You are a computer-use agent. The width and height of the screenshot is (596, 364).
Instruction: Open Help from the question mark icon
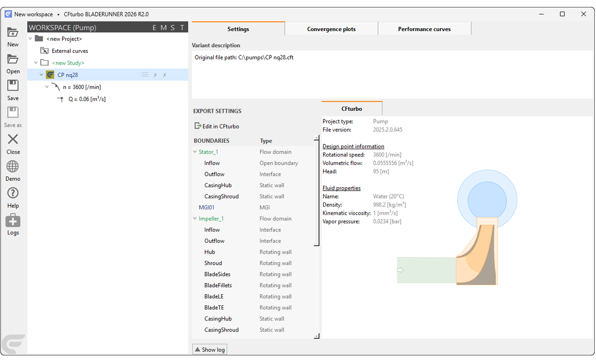click(13, 193)
